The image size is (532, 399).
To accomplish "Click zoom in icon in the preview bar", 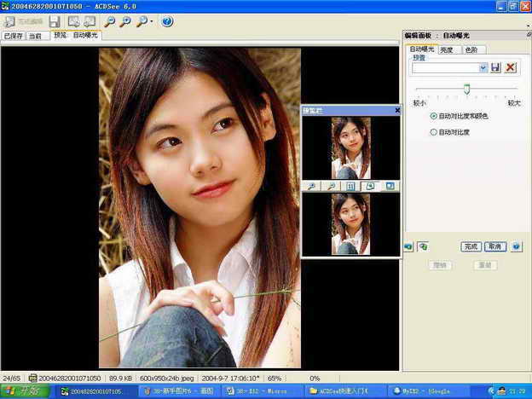I will pos(312,185).
